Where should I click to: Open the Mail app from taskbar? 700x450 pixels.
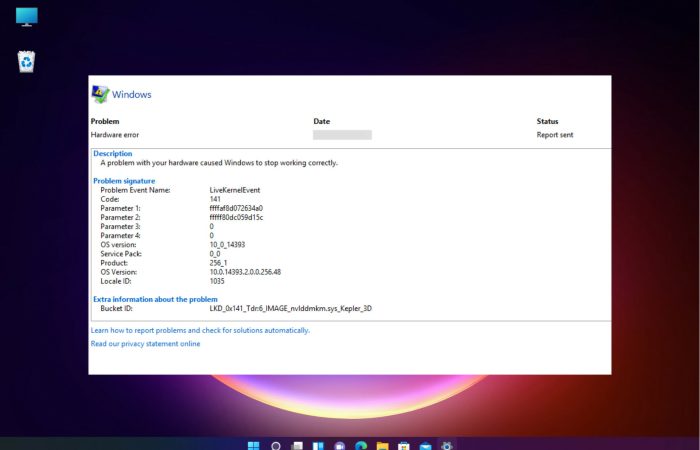coord(425,446)
